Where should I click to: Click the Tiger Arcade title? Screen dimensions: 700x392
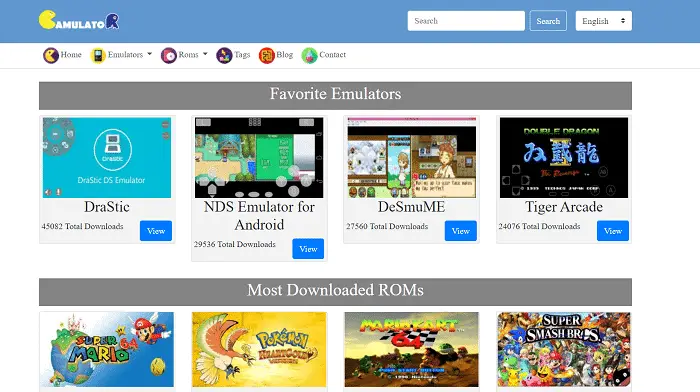[x=564, y=207]
